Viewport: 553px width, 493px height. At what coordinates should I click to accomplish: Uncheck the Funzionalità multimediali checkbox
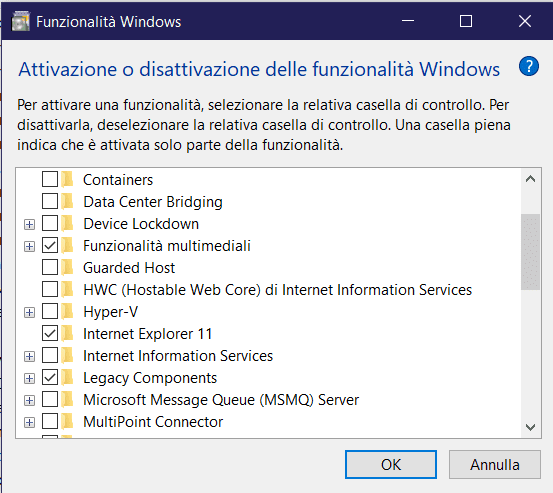(50, 245)
